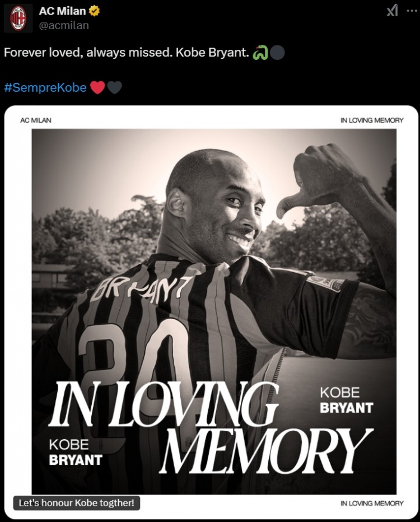The image size is (420, 522).
Task: Click the "KOBE BRYANT" text at right of image
Action: pos(346,400)
